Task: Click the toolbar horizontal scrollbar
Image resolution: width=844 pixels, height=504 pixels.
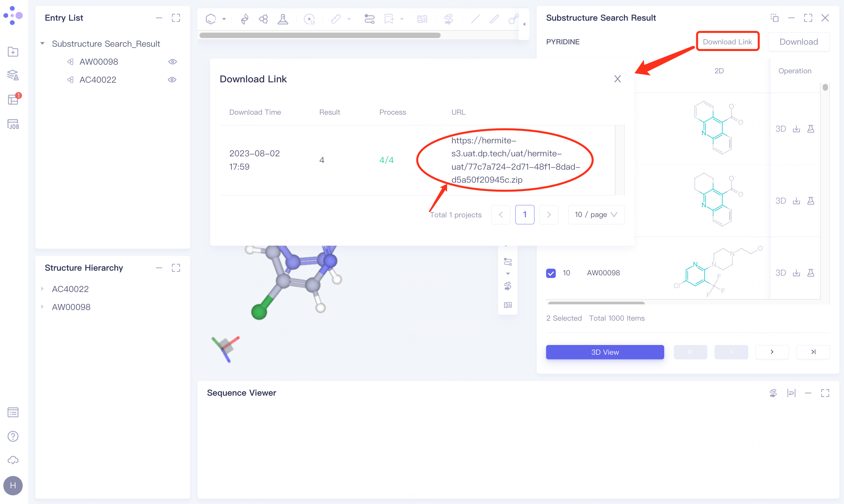Action: pyautogui.click(x=320, y=35)
